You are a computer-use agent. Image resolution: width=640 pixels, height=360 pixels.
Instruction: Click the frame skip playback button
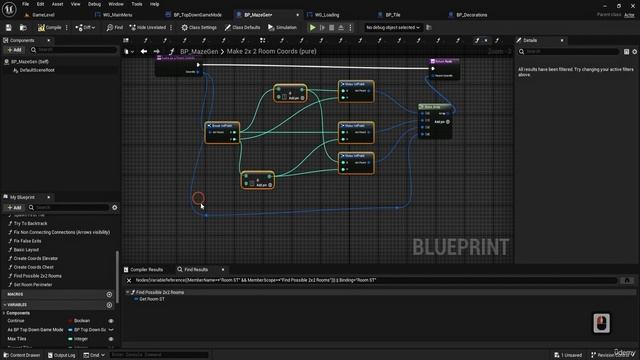click(x=322, y=27)
